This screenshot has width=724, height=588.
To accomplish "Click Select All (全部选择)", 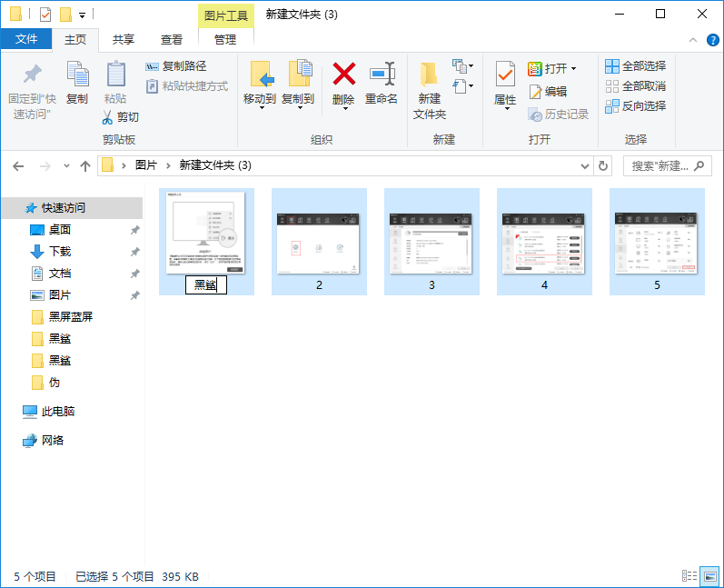I will [x=635, y=65].
